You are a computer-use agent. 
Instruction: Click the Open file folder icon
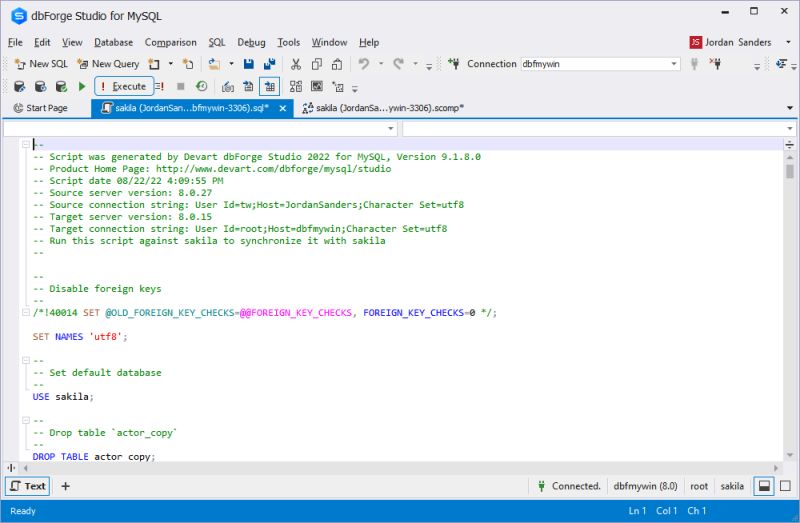[214, 64]
